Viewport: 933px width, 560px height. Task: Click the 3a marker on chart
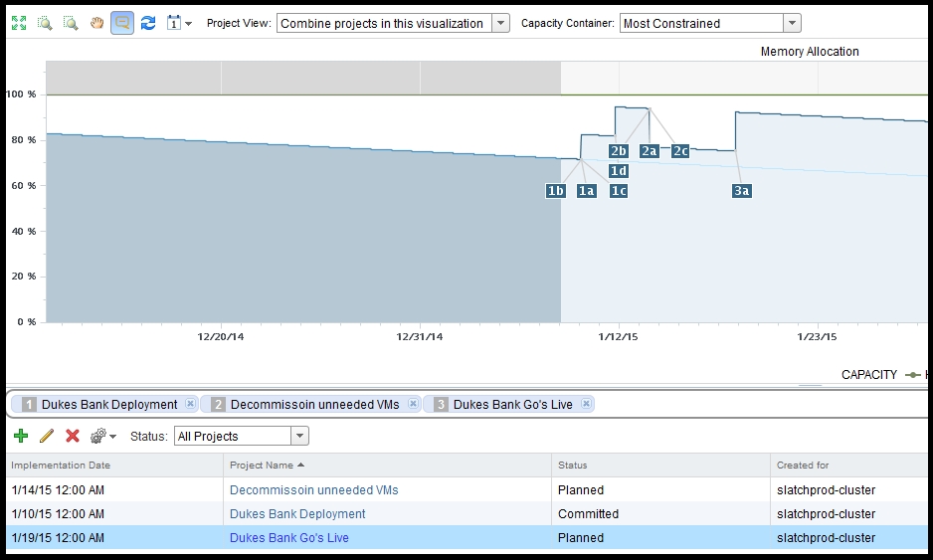pos(741,190)
